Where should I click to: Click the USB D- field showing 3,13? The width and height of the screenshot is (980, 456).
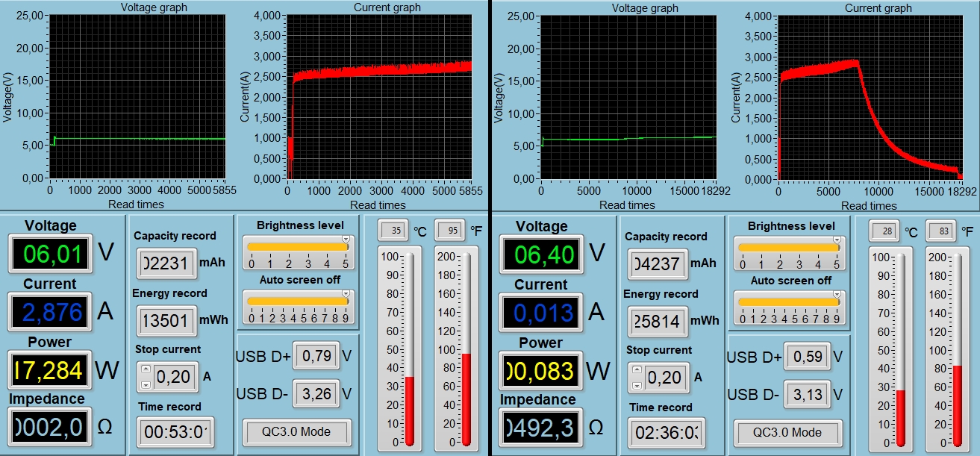point(806,394)
